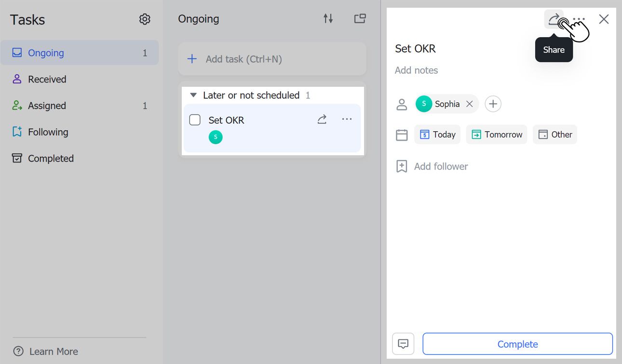The height and width of the screenshot is (364, 622).
Task: Click the follower bookmark icon
Action: pyautogui.click(x=402, y=166)
